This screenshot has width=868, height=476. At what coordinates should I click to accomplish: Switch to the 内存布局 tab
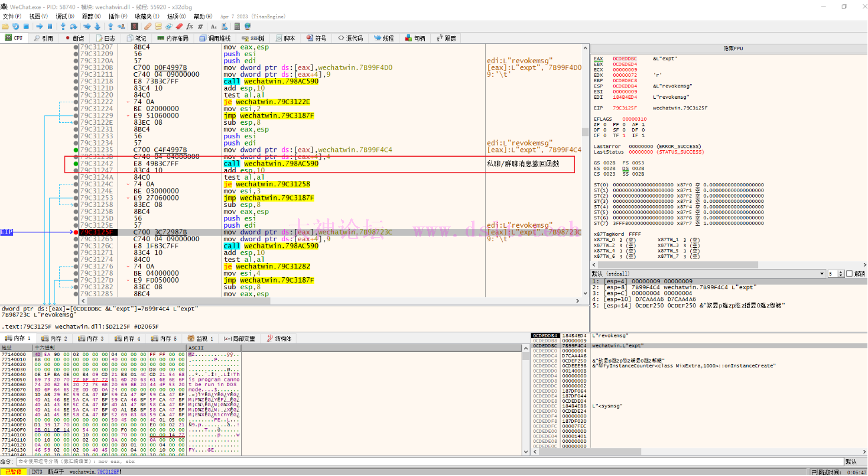point(173,38)
